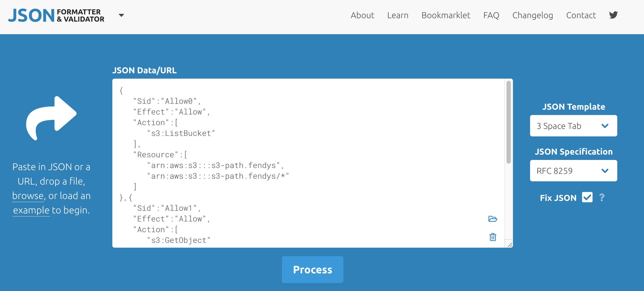
Task: Expand the dropdown arrow beside the logo
Action: pyautogui.click(x=121, y=15)
